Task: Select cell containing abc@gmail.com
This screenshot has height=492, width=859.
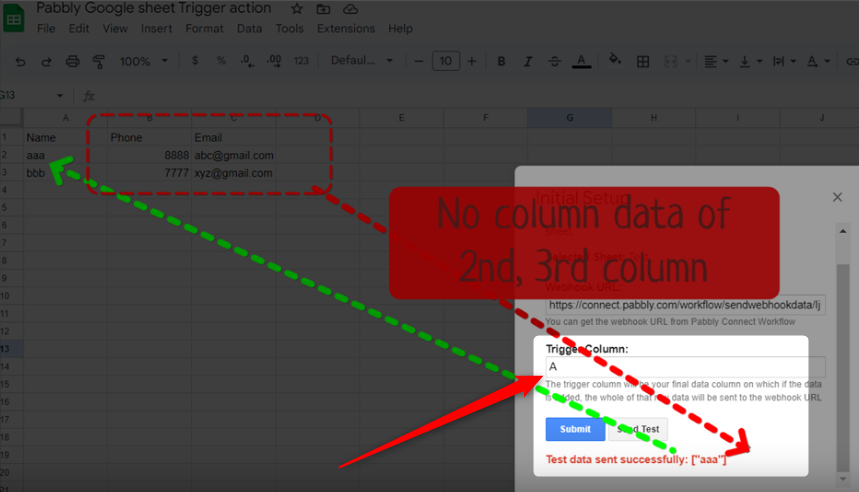Action: coord(233,155)
